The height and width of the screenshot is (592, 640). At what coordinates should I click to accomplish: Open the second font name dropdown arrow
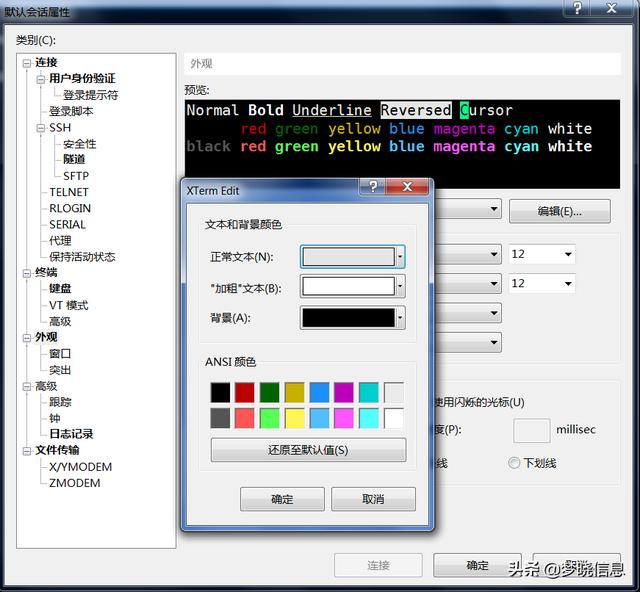(494, 283)
